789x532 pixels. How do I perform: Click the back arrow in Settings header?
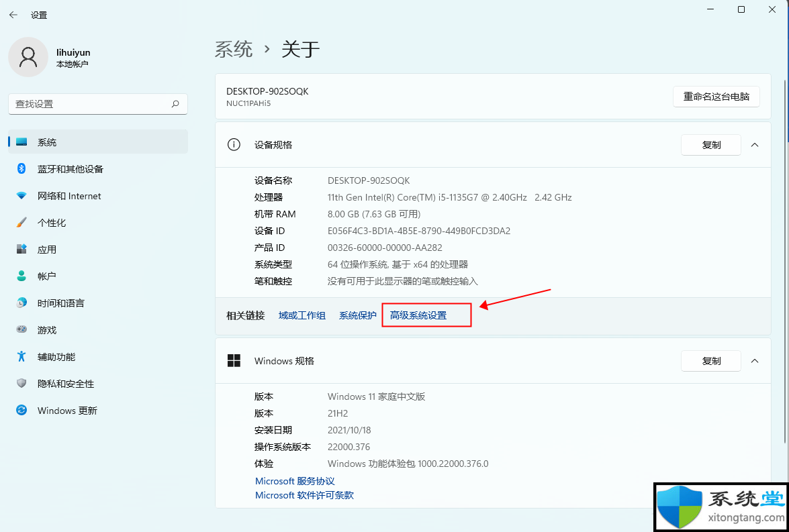click(13, 15)
